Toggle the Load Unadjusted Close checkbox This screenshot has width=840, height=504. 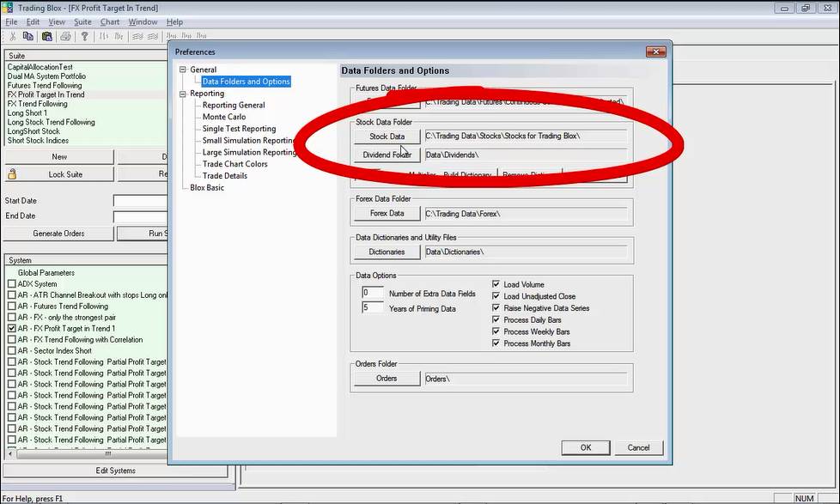[496, 295]
